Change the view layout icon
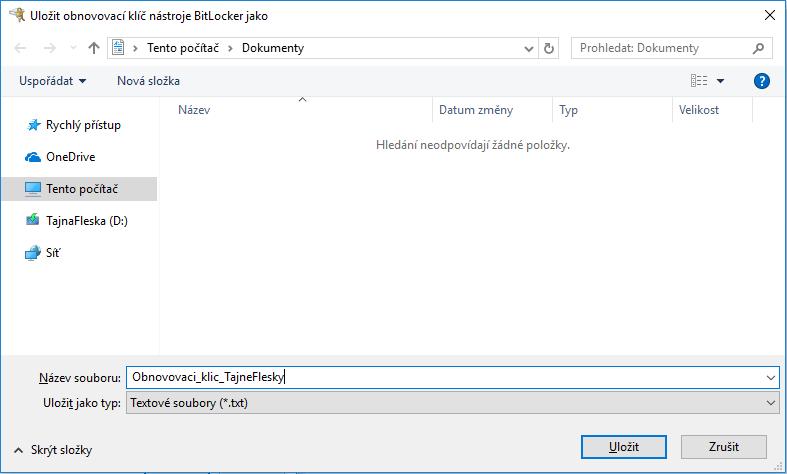Image resolution: width=787 pixels, height=474 pixels. pos(699,81)
